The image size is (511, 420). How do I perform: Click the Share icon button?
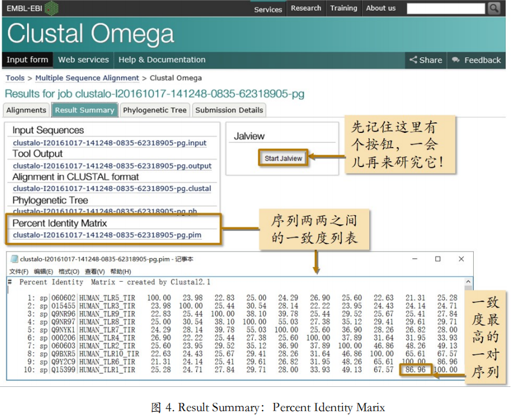tap(426, 60)
